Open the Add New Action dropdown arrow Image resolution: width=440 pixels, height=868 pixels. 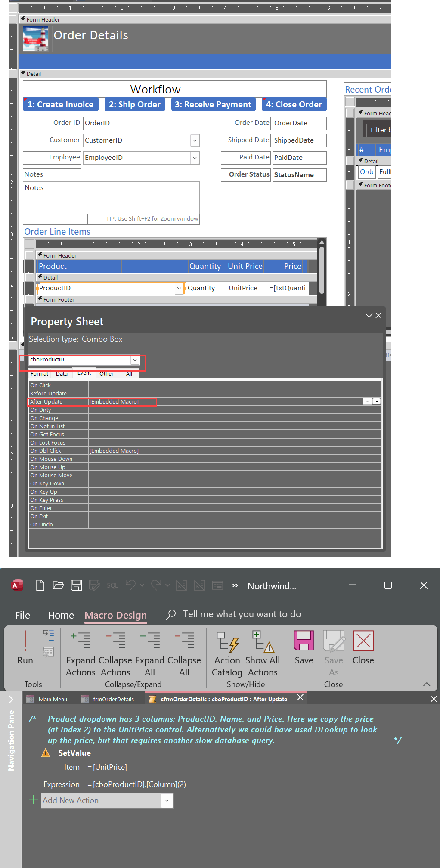[x=167, y=800]
